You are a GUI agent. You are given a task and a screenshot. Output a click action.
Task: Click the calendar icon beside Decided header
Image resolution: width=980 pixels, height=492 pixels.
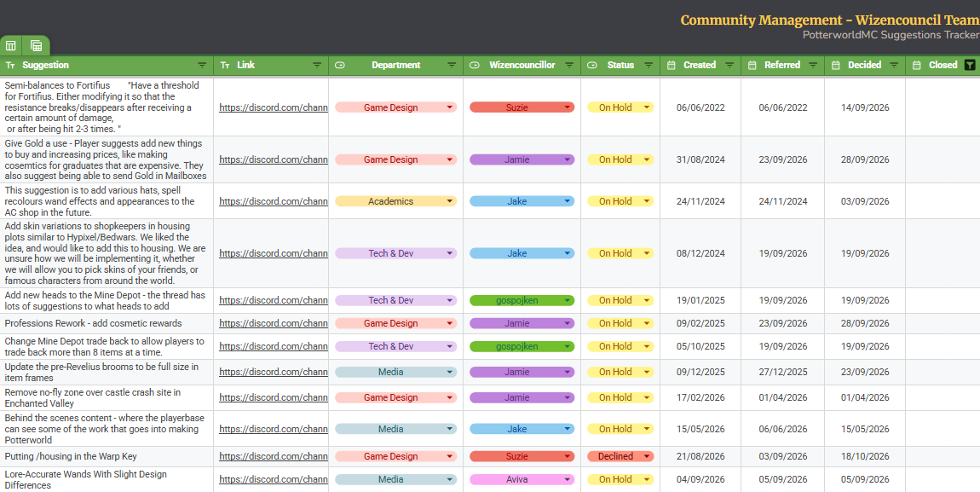[x=836, y=65]
